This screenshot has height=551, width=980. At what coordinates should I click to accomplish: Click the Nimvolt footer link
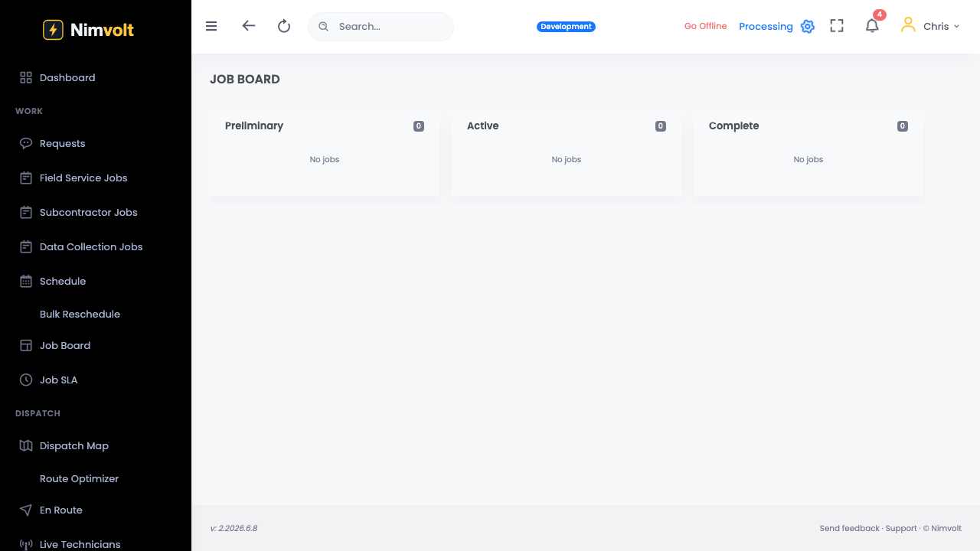coord(946,528)
